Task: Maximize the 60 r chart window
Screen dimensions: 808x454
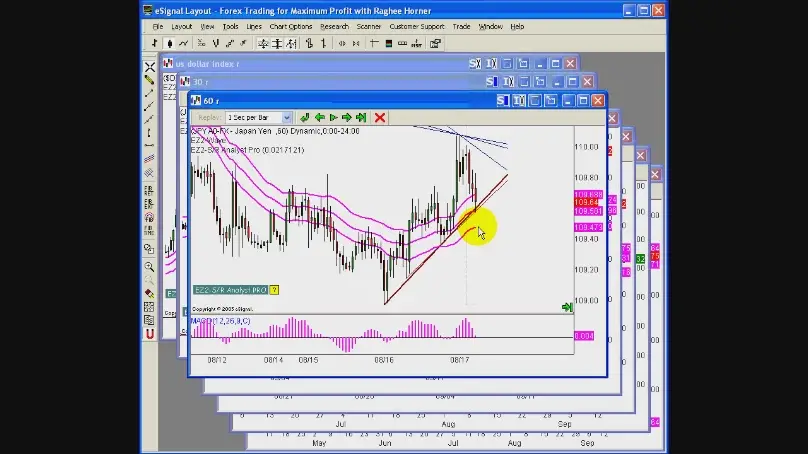Action: coord(583,100)
